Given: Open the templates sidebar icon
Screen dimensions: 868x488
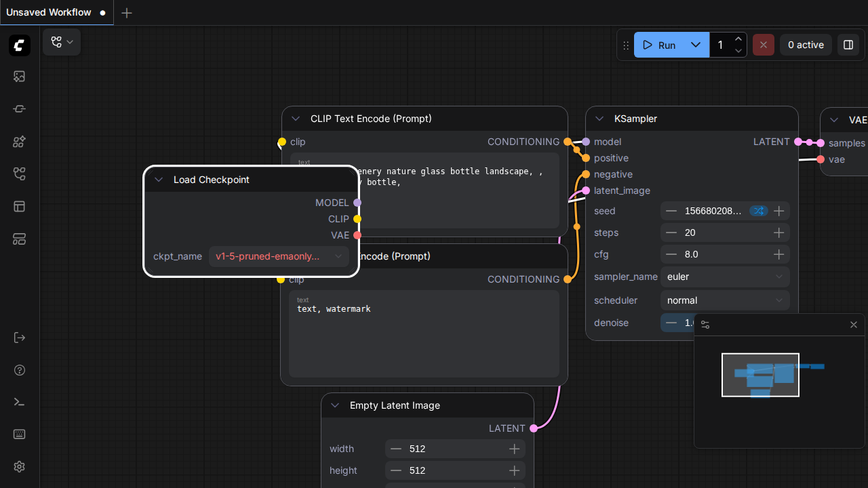Looking at the screenshot, I should [x=19, y=207].
